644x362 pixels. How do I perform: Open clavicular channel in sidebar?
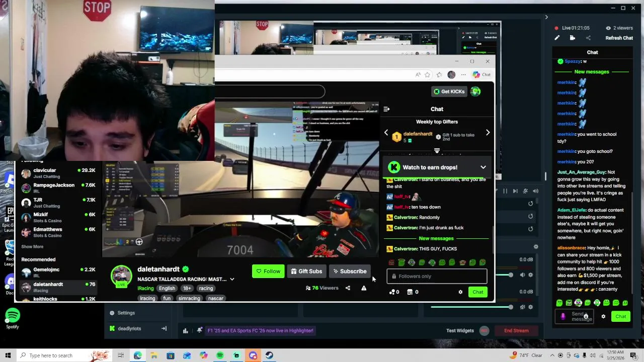point(57,173)
